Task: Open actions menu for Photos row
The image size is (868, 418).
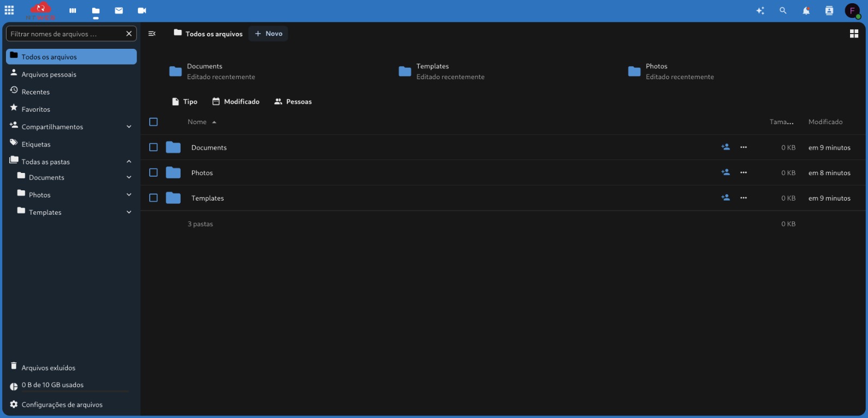Action: tap(744, 172)
